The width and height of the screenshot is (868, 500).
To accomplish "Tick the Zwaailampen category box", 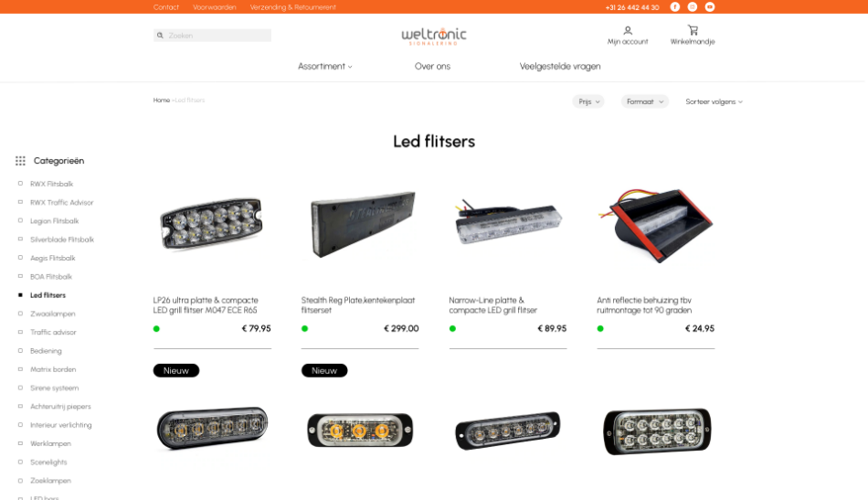I will tap(20, 314).
